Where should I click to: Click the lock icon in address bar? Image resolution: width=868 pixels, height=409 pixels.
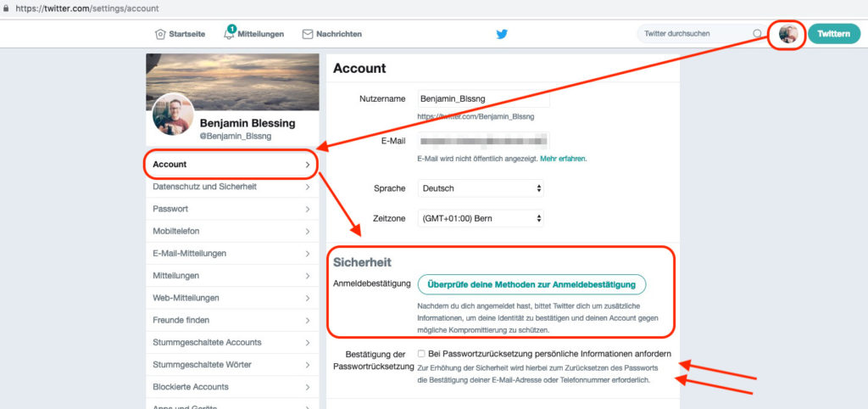6,8
